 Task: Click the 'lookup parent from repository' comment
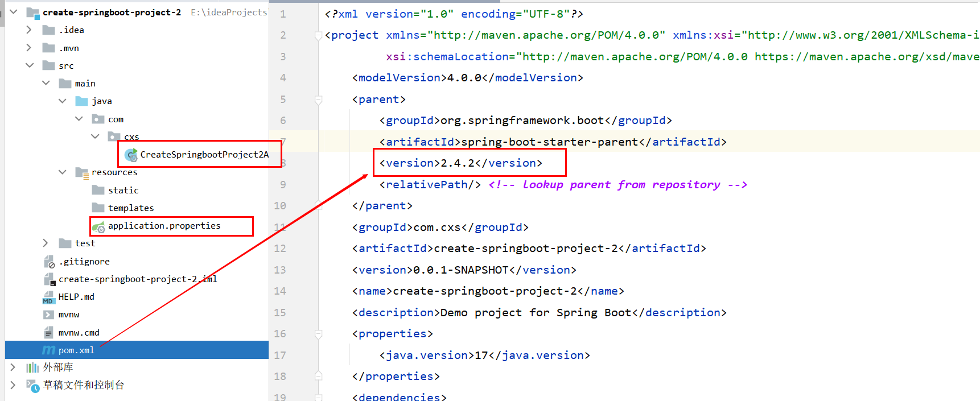[x=618, y=185]
